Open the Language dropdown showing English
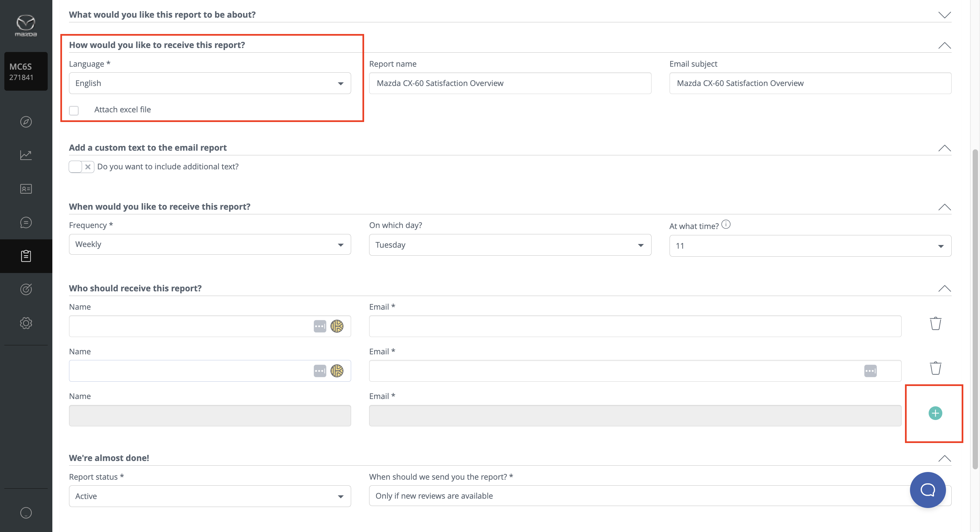This screenshot has height=532, width=980. (x=210, y=83)
